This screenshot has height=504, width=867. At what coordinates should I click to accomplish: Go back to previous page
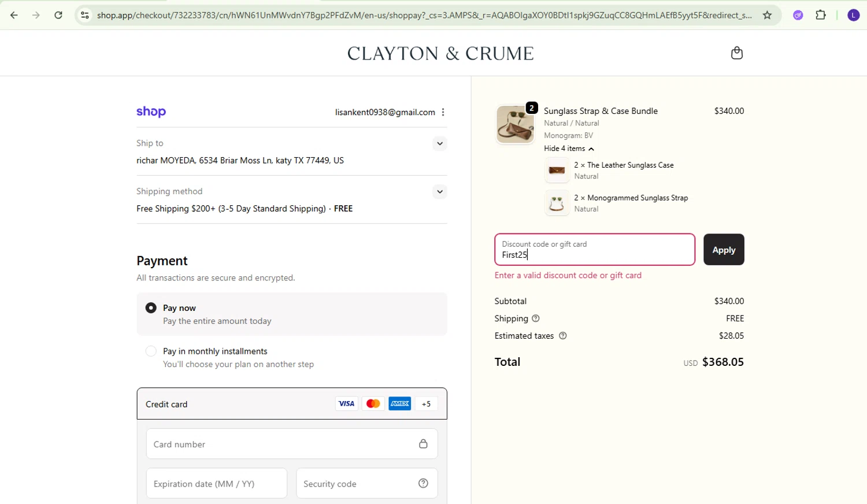pyautogui.click(x=14, y=16)
